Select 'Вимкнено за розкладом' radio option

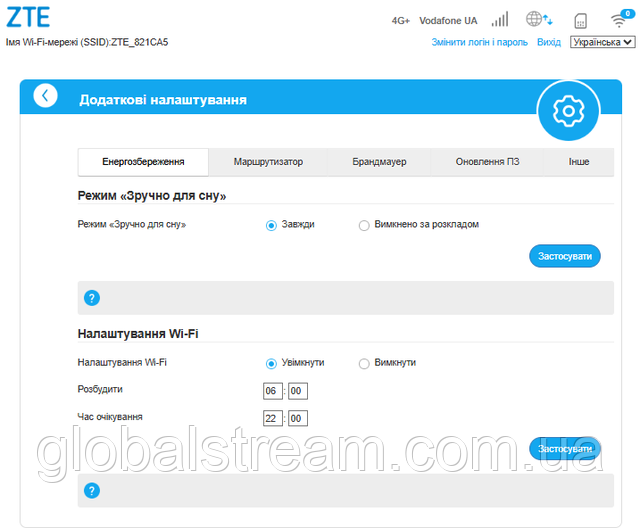coord(364,225)
